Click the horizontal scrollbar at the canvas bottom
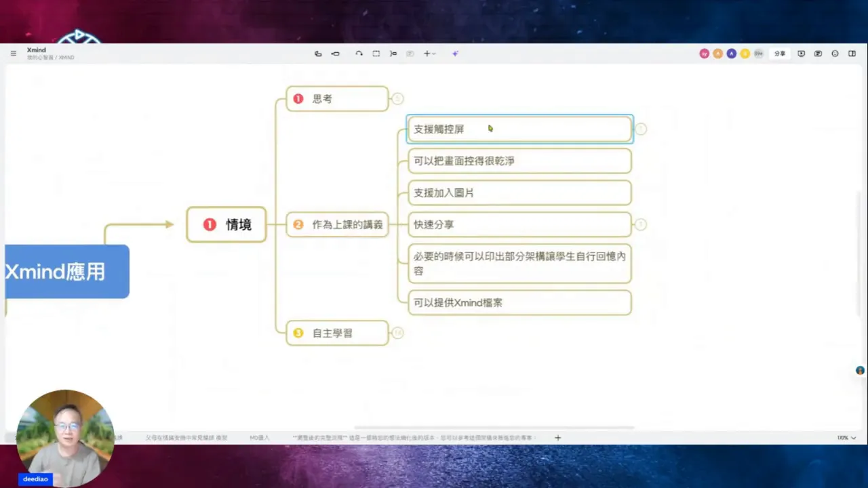This screenshot has height=488, width=868. [494, 428]
